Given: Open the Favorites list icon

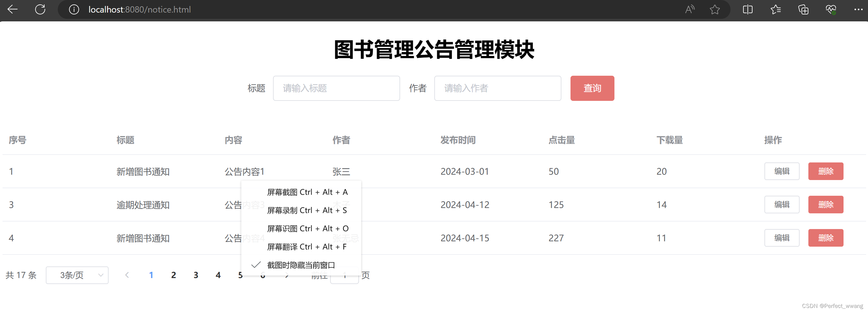Looking at the screenshot, I should point(775,9).
